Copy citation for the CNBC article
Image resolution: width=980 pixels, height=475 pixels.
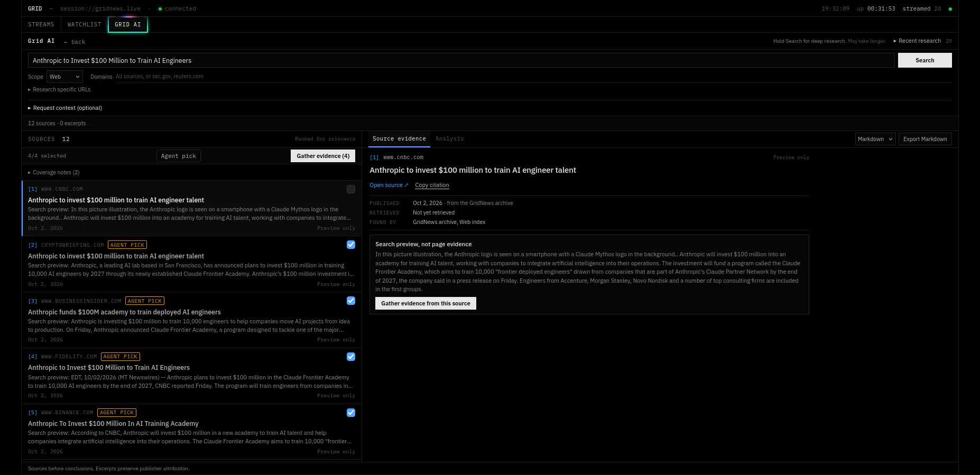click(x=432, y=185)
